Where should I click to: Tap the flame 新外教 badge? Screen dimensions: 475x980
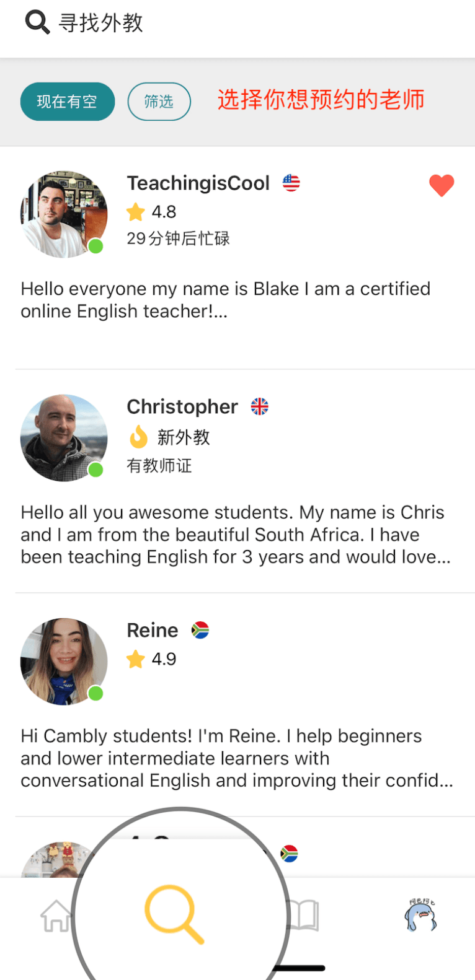pos(170,437)
